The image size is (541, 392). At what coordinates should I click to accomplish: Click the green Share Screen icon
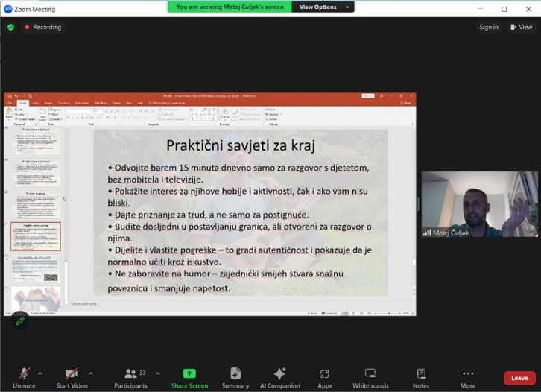coord(189,373)
